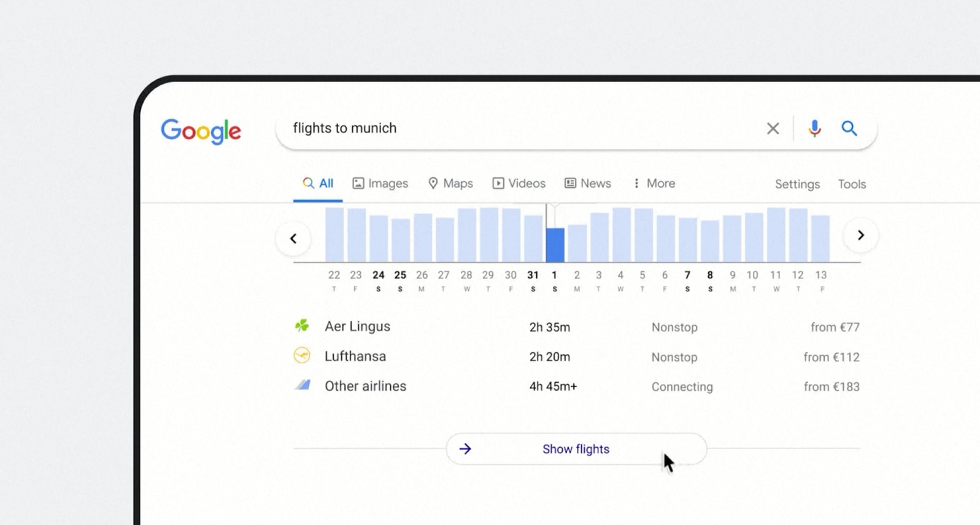This screenshot has height=525, width=980.
Task: Click the Other airlines plane icon
Action: 303,385
